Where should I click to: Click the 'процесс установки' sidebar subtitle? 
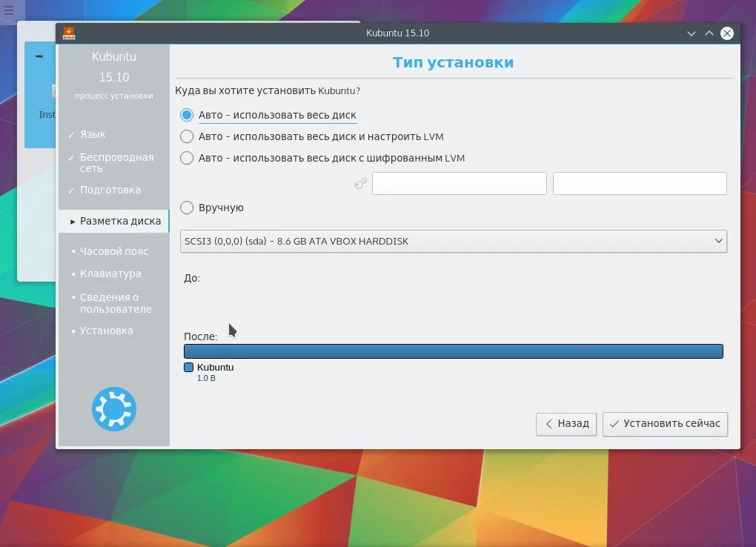tap(114, 96)
